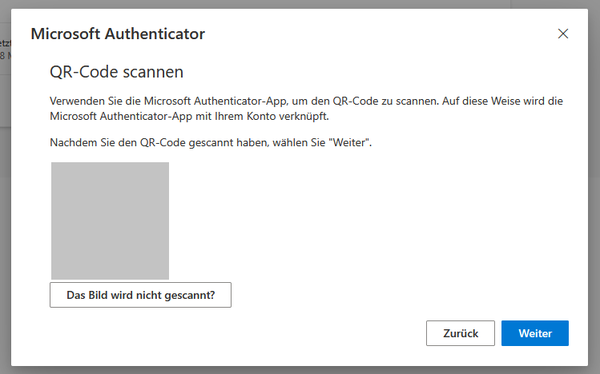Click the center of the QR image area
600x374 pixels.
[110, 221]
